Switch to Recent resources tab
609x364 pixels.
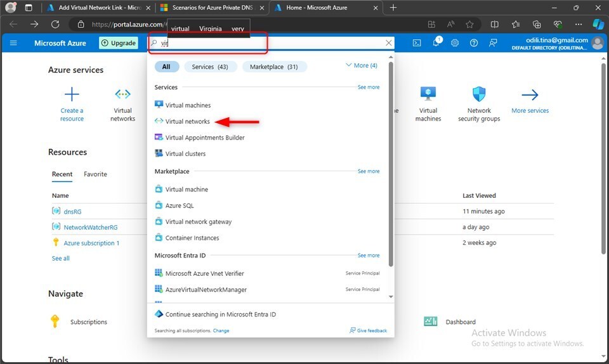pyautogui.click(x=62, y=174)
